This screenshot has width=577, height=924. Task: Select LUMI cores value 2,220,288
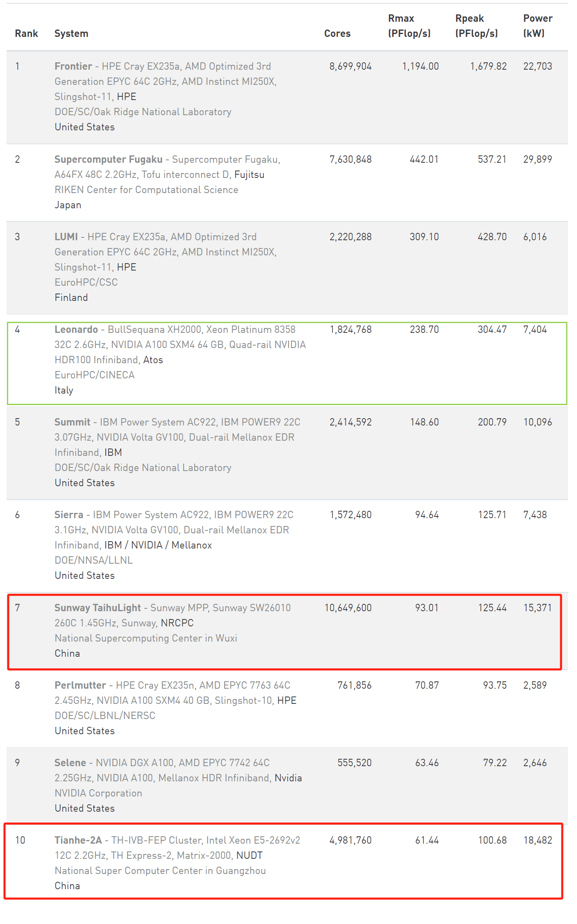click(350, 237)
